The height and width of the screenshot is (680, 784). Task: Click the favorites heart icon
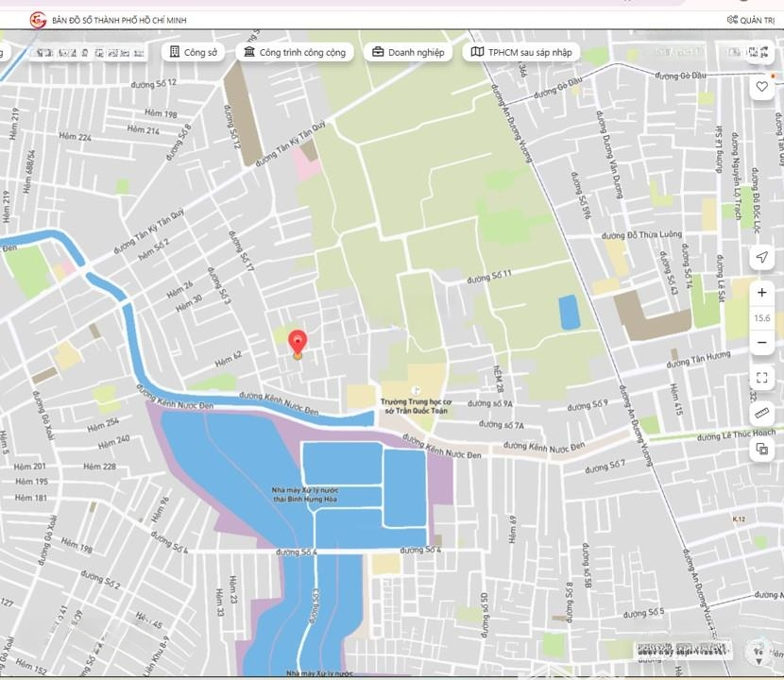click(x=761, y=87)
